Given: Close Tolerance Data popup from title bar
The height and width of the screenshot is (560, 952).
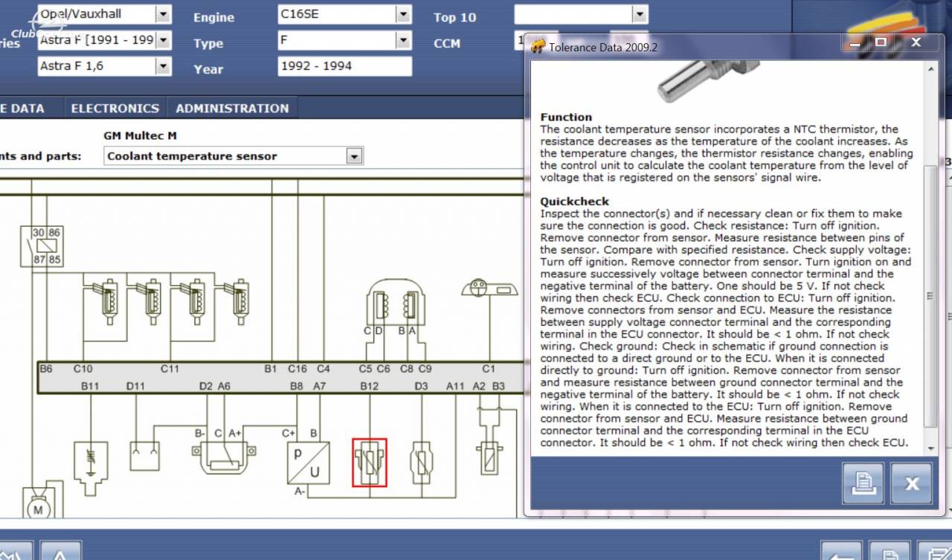Looking at the screenshot, I should pos(916,43).
